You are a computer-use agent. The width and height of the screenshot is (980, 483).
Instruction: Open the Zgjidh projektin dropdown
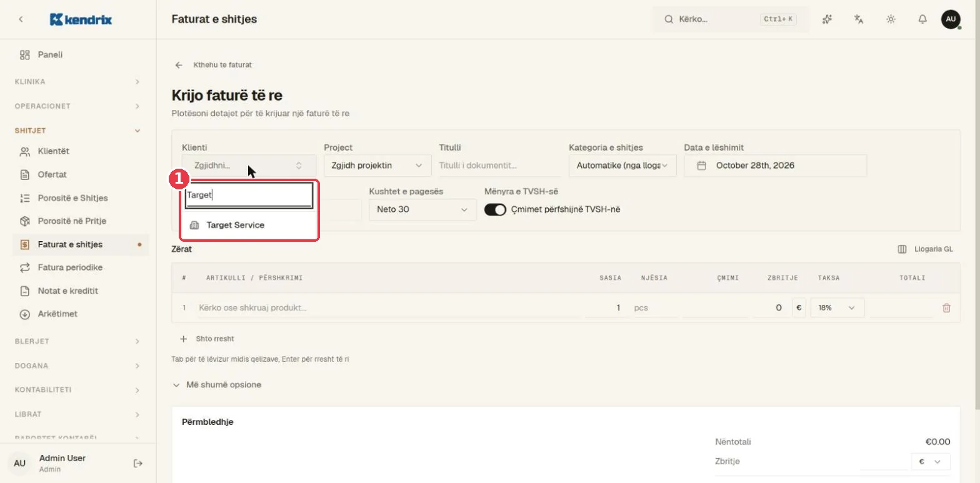click(x=377, y=166)
